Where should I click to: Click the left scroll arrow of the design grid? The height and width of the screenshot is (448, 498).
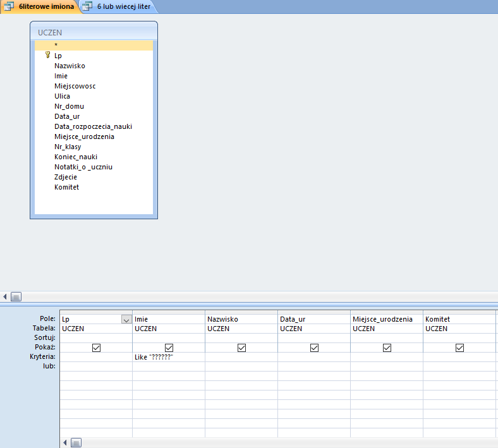tap(64, 442)
